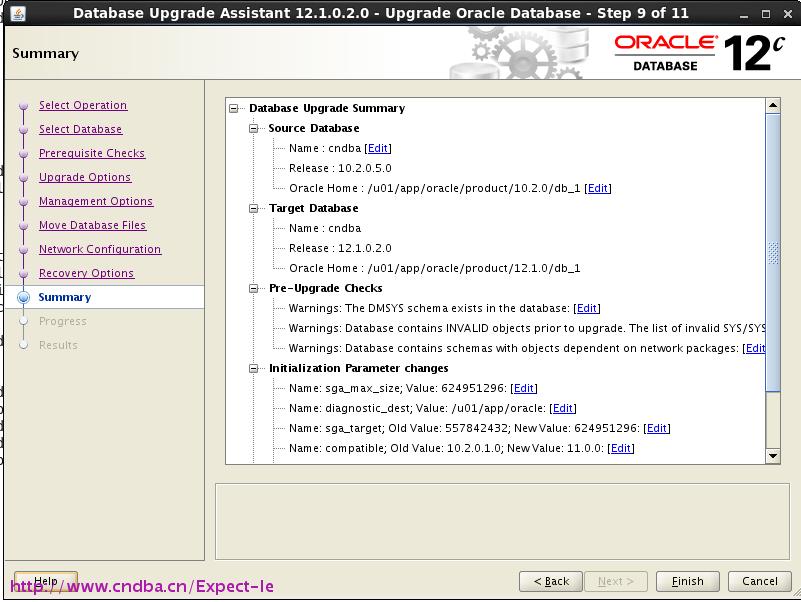
Task: Edit the network packages warning
Action: click(x=755, y=349)
